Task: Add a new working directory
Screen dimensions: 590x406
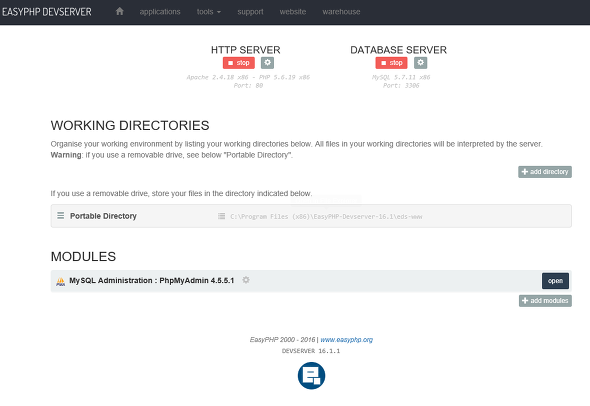Action: pyautogui.click(x=545, y=172)
